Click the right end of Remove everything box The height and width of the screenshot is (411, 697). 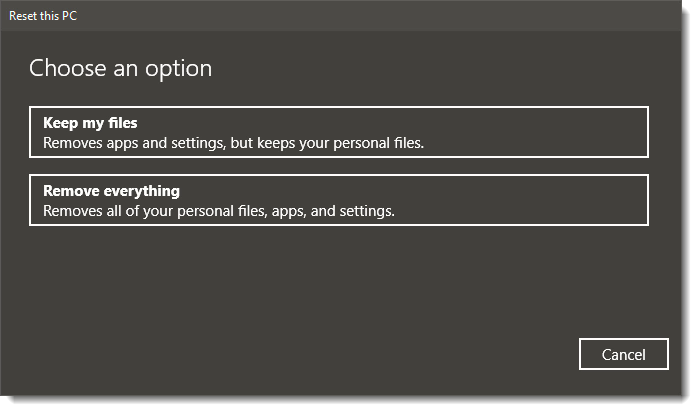(x=620, y=200)
